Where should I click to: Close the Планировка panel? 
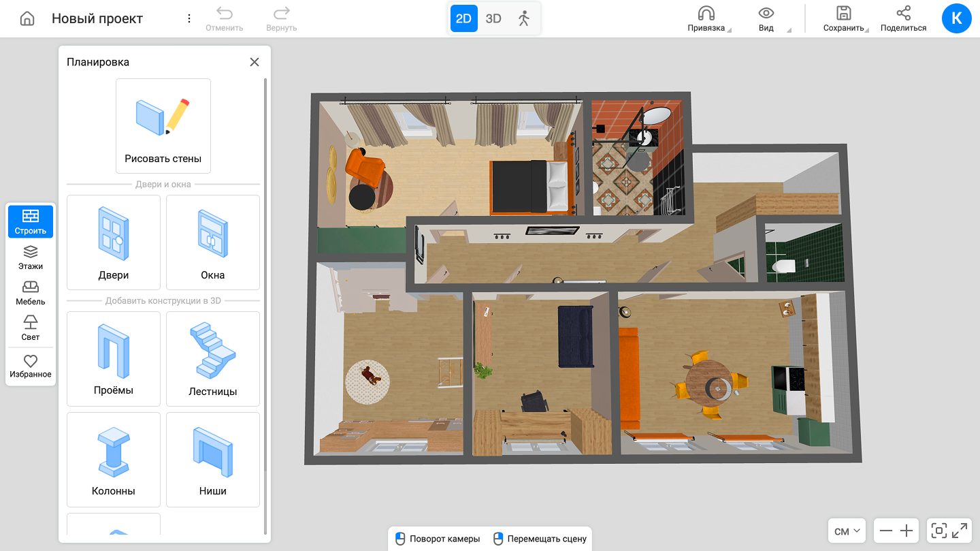(255, 62)
